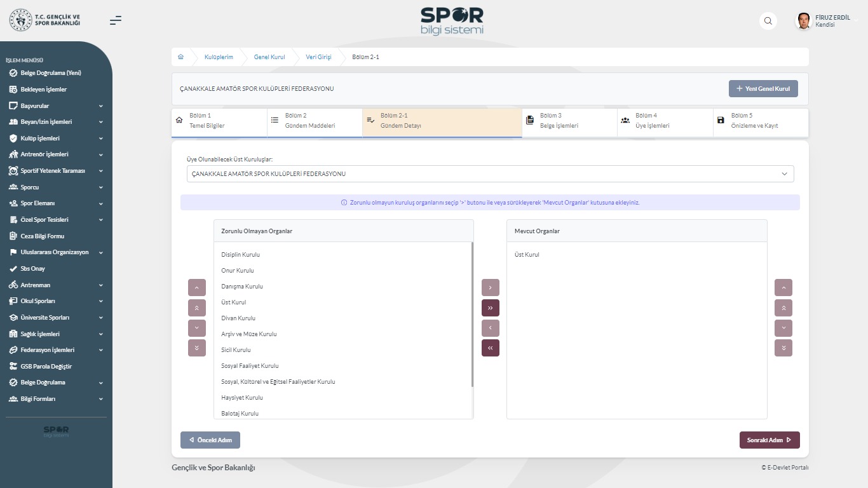Expand Antrenman sidebar menu
868x488 pixels.
[56, 285]
